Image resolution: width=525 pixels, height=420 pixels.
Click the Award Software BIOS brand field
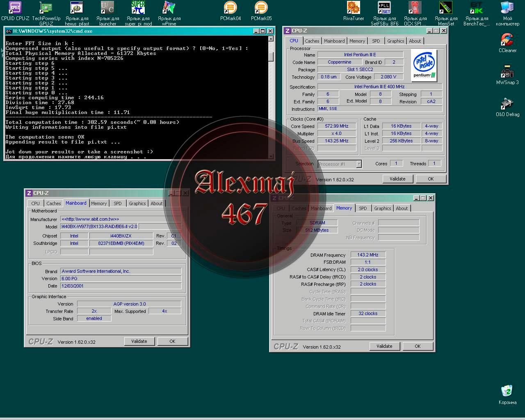(x=121, y=271)
